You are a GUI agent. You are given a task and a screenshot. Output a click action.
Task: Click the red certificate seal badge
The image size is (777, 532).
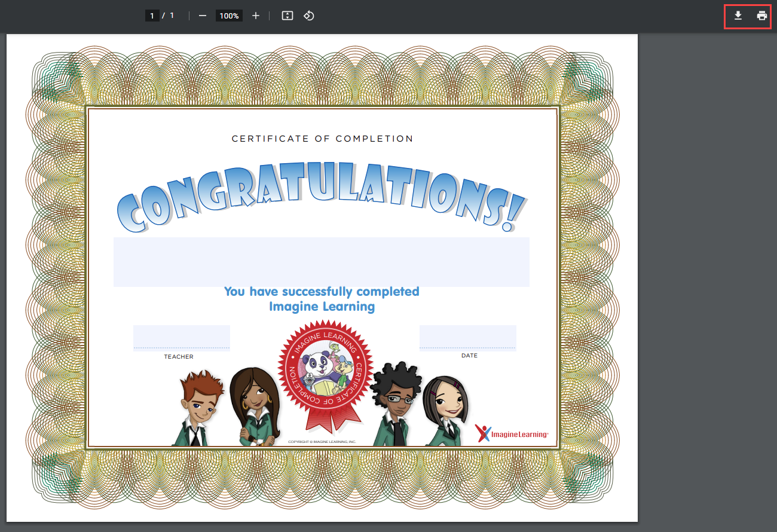click(325, 374)
